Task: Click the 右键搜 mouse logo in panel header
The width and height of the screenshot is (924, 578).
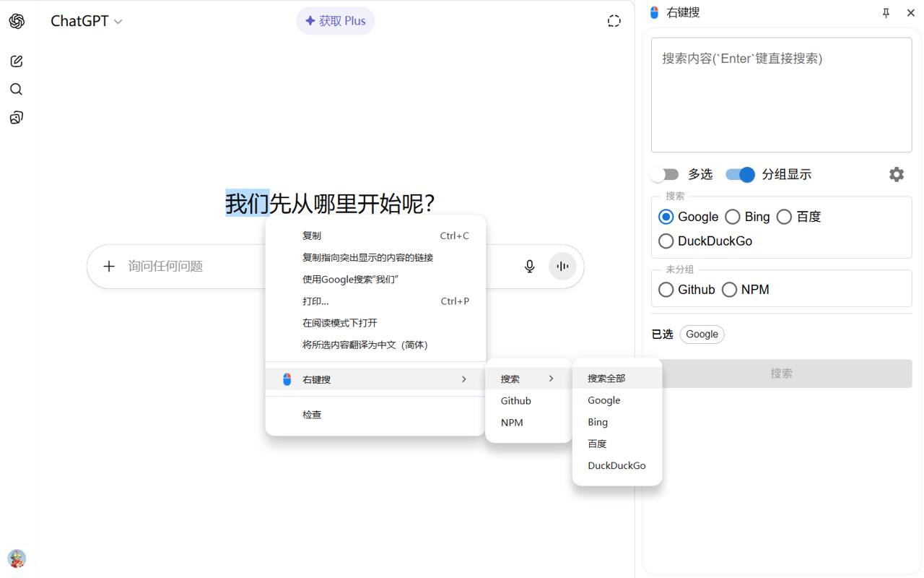Action: [x=655, y=12]
